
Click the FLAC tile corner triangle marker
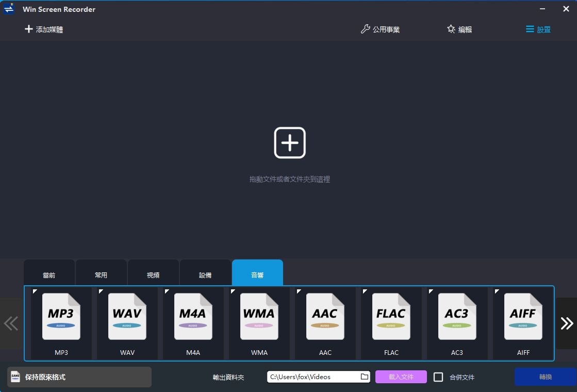(365, 291)
